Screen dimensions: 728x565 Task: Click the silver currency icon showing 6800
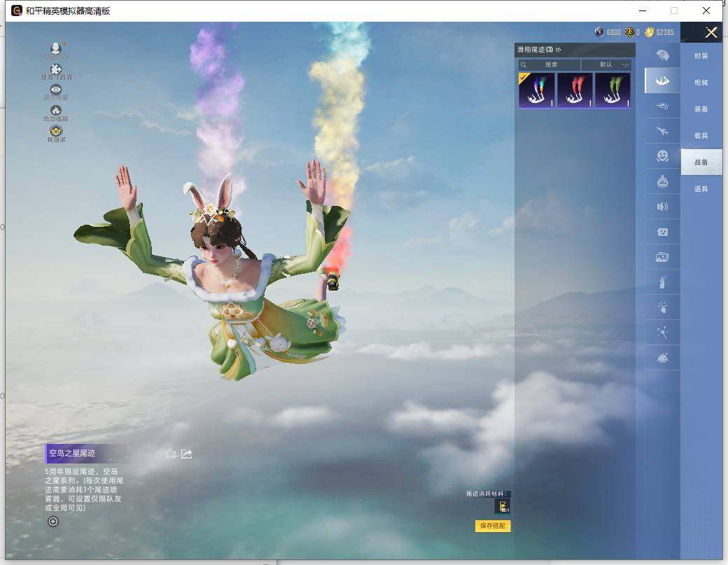tap(599, 32)
